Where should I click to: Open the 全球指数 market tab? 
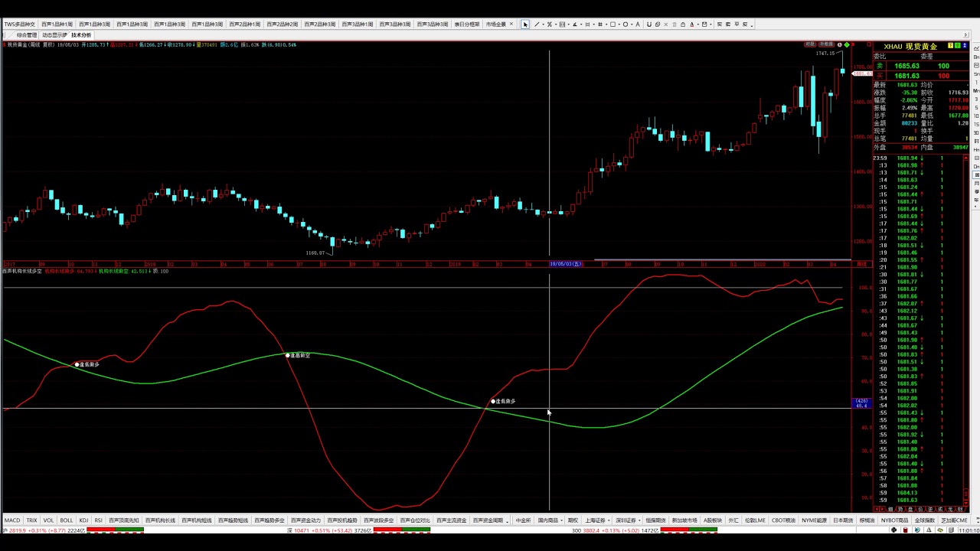[x=925, y=520]
